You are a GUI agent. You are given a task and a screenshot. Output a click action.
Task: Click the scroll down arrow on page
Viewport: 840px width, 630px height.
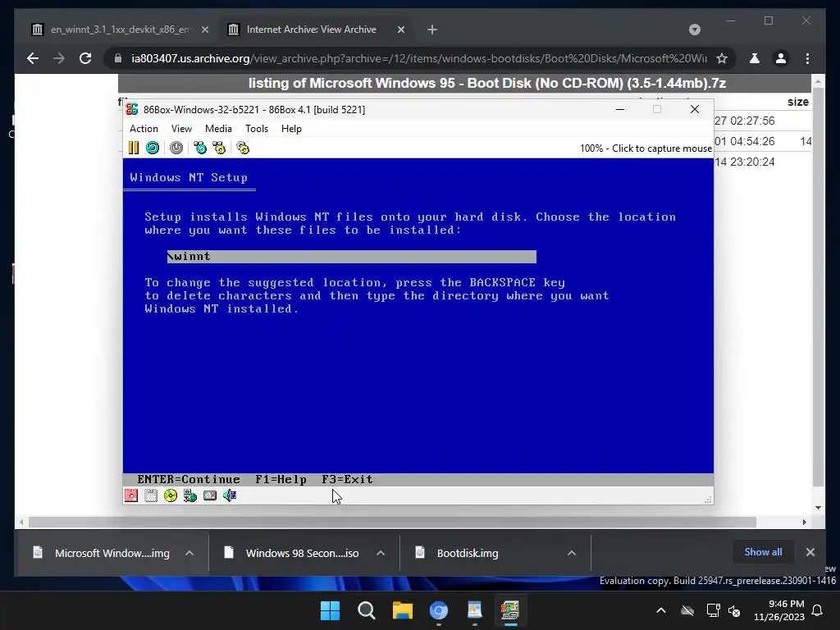[x=818, y=508]
